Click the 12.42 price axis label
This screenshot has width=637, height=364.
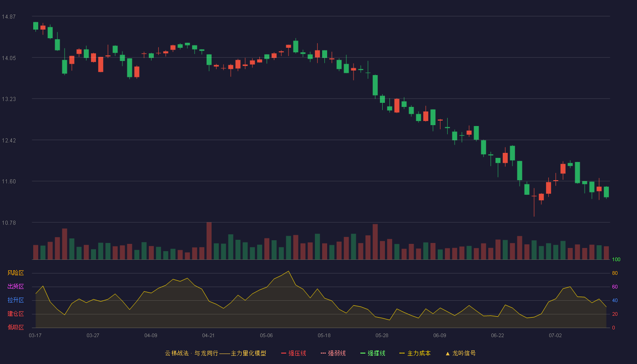[x=9, y=140]
